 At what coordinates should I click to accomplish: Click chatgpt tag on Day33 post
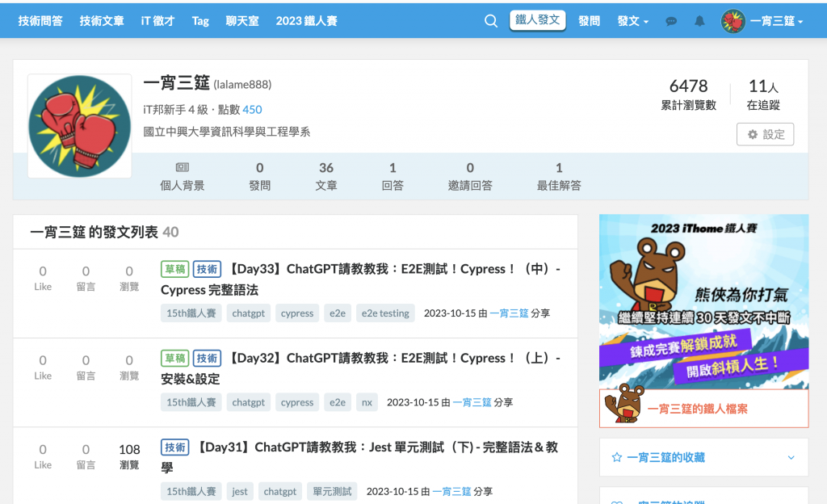click(x=249, y=313)
